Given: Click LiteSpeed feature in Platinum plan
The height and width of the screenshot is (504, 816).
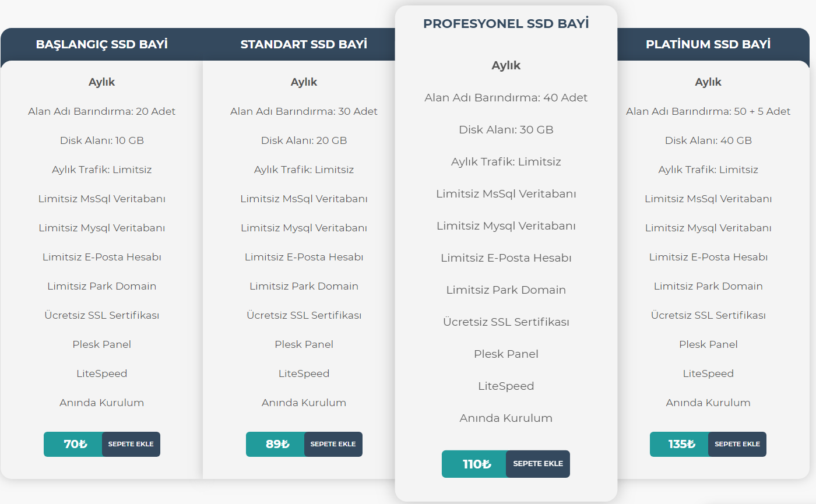Looking at the screenshot, I should pos(708,373).
